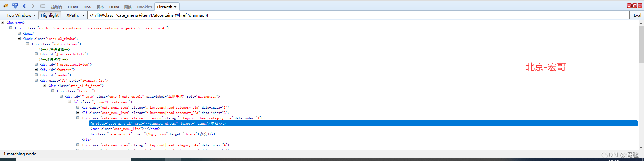The height and width of the screenshot is (161, 644).
Task: Select the 顶通占位 comment line
Action: click(x=53, y=59)
